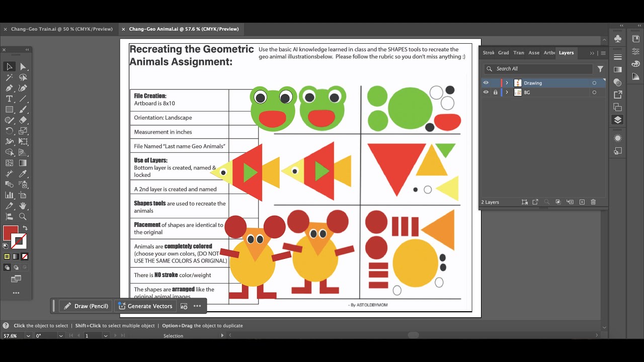Viewport: 644px width, 362px height.
Task: Select the Perspective Grid tool
Action: (x=23, y=152)
